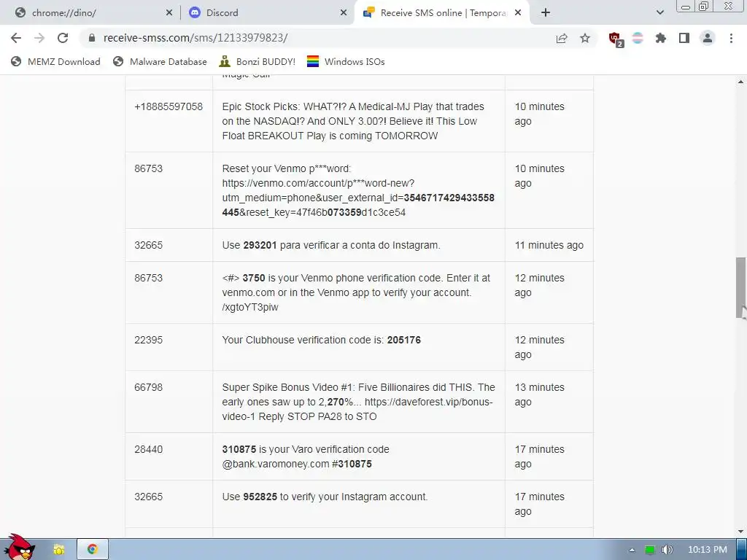The width and height of the screenshot is (747, 560).
Task: Open the Bonzi BUDDY! bookmark
Action: coord(258,61)
